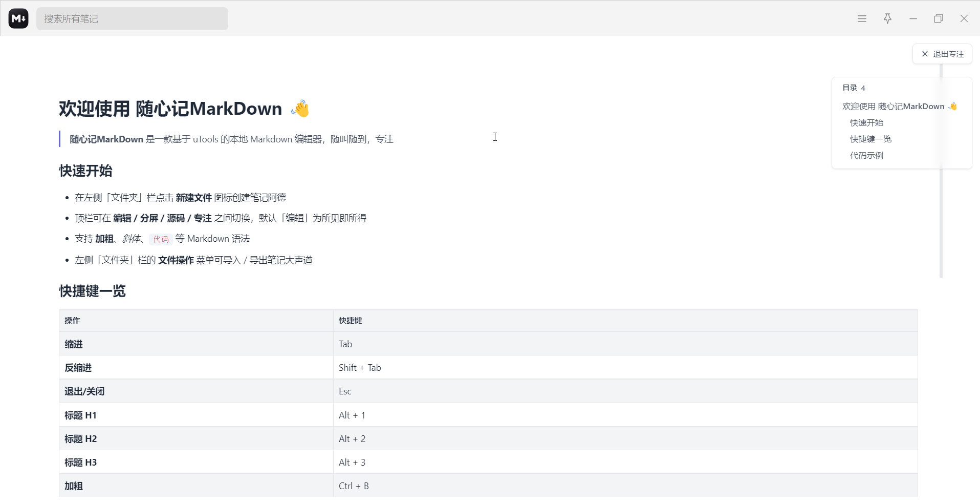Go to 快捷键一览 in the outline
The height and width of the screenshot is (504, 980).
[870, 139]
